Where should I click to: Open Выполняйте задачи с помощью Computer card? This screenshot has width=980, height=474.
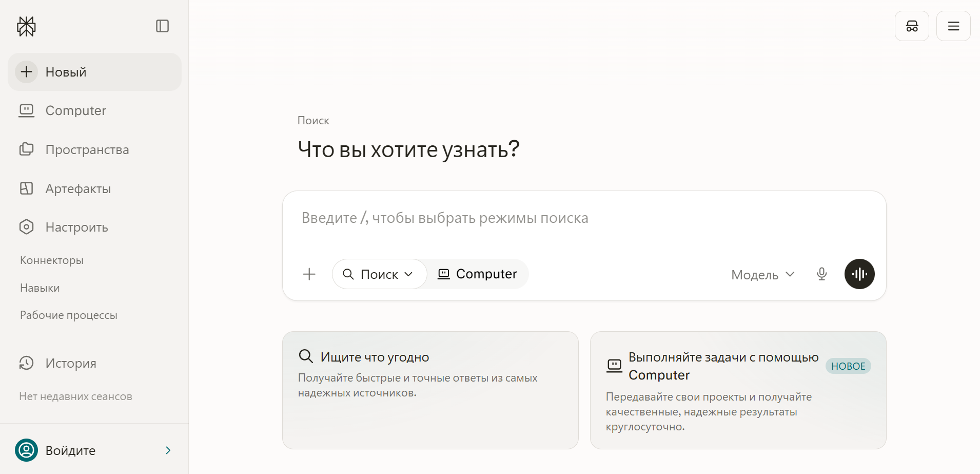click(x=738, y=390)
